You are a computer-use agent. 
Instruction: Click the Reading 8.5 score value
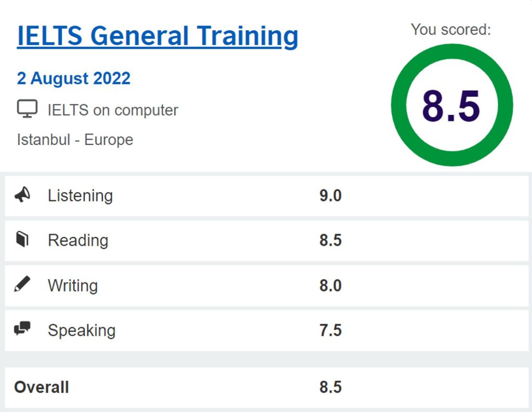pos(330,240)
